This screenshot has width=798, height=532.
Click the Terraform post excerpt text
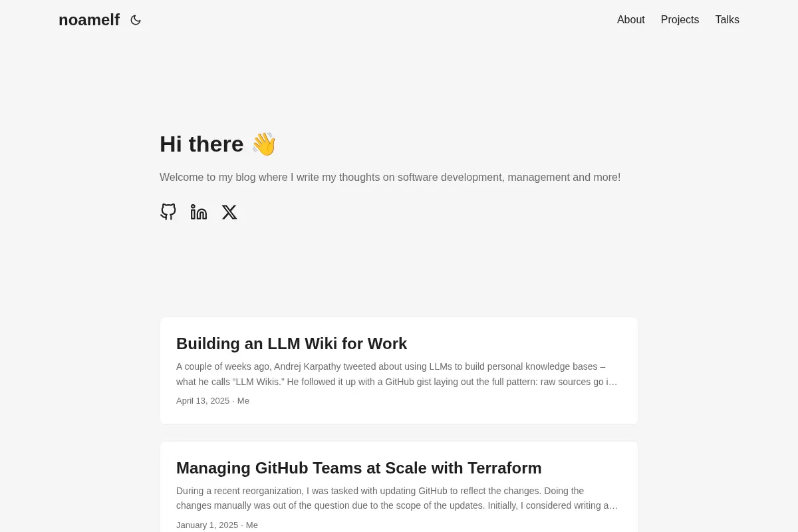(398, 498)
